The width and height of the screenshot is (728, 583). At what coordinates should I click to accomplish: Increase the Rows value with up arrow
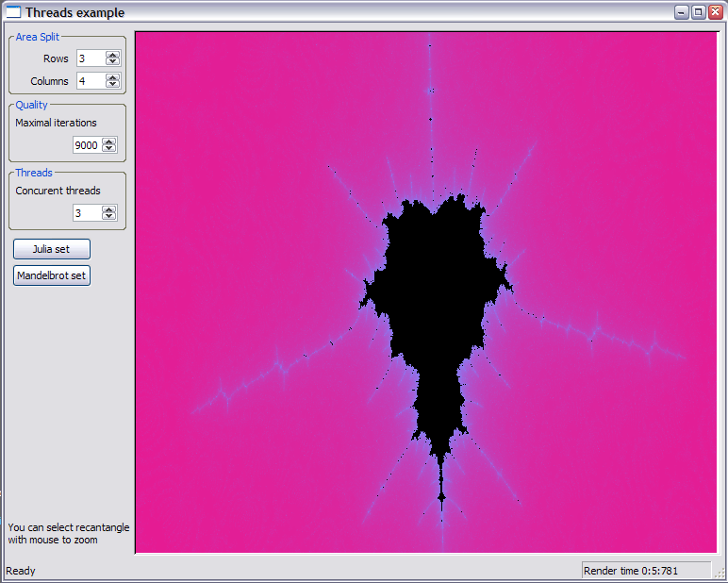pyautogui.click(x=112, y=55)
